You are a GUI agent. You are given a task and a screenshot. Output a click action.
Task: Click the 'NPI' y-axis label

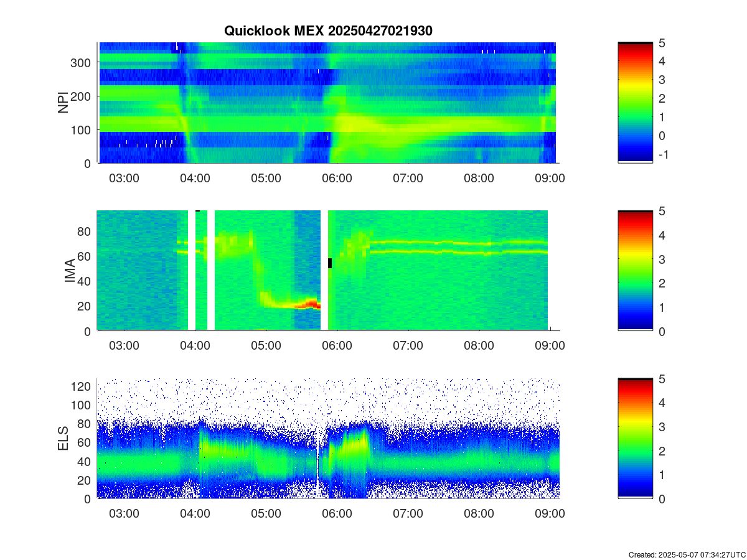coord(63,103)
